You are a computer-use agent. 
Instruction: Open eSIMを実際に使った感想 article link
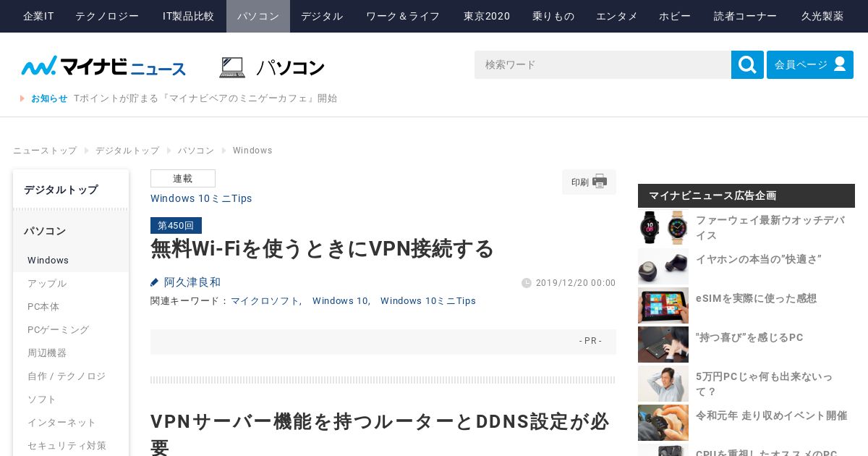click(x=756, y=298)
